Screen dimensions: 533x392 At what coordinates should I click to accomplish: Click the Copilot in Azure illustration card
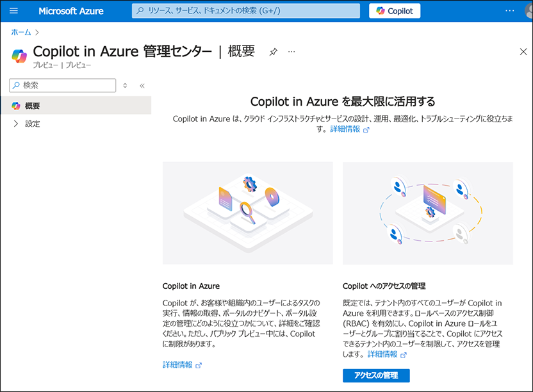point(248,213)
